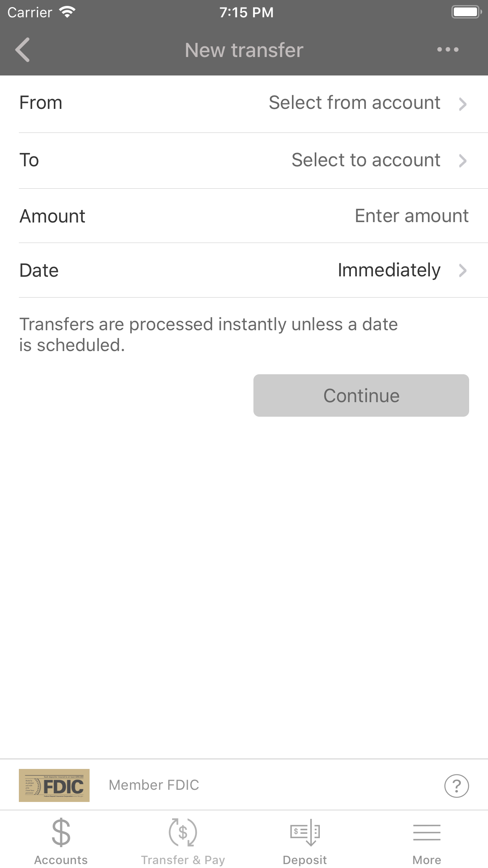
Task: Tap the help question mark icon
Action: [x=456, y=786]
